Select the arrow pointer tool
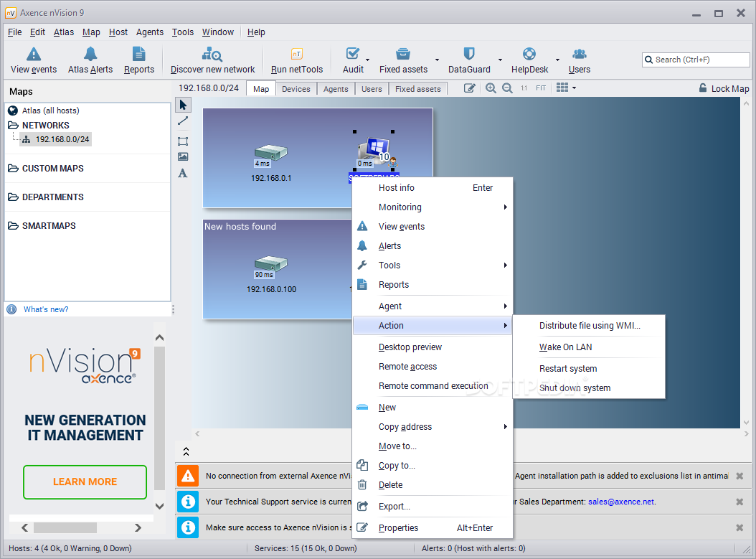This screenshot has height=559, width=756. click(x=183, y=105)
